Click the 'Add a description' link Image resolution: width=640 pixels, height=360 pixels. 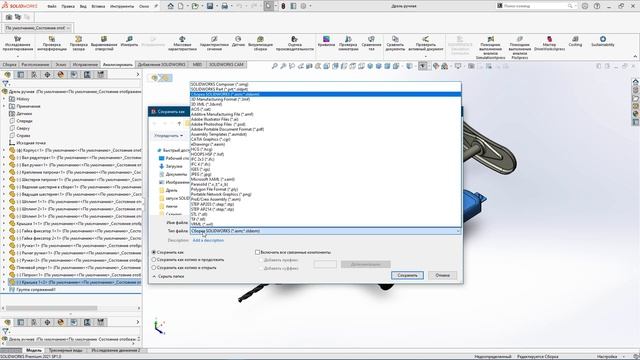pyautogui.click(x=208, y=240)
